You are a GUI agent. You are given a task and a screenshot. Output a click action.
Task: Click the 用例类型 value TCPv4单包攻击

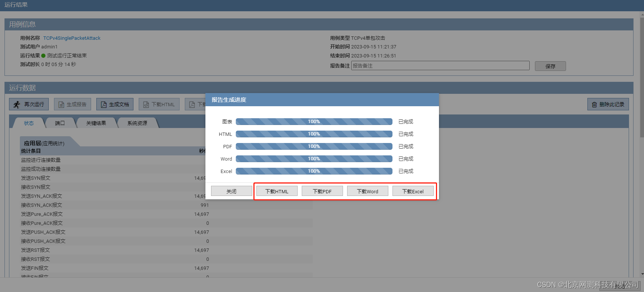368,38
